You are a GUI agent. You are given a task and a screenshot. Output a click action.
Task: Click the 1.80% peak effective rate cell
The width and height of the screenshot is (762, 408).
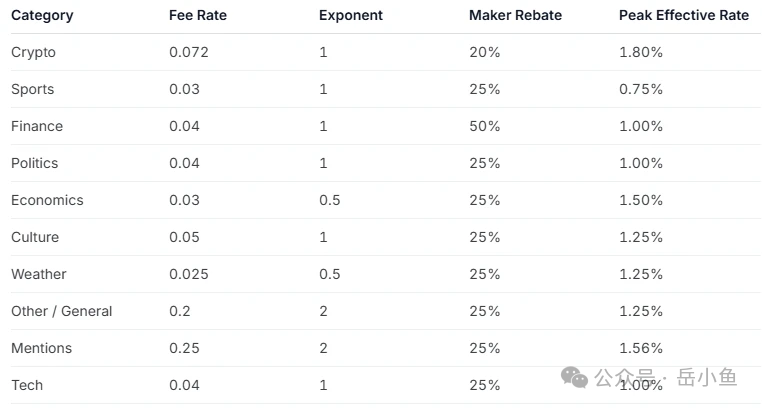pyautogui.click(x=641, y=52)
